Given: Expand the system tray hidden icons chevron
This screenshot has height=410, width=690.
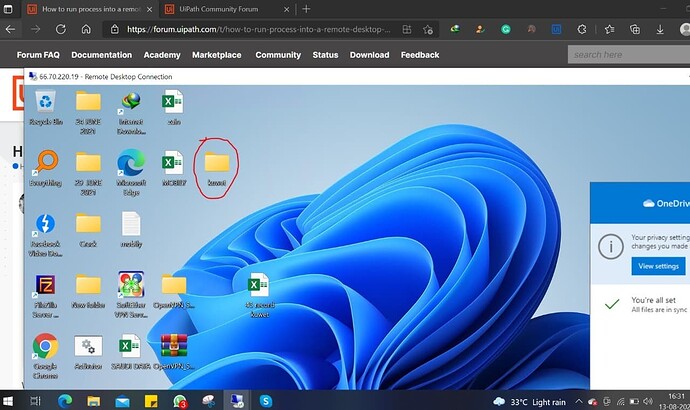Looking at the screenshot, I should [579, 401].
